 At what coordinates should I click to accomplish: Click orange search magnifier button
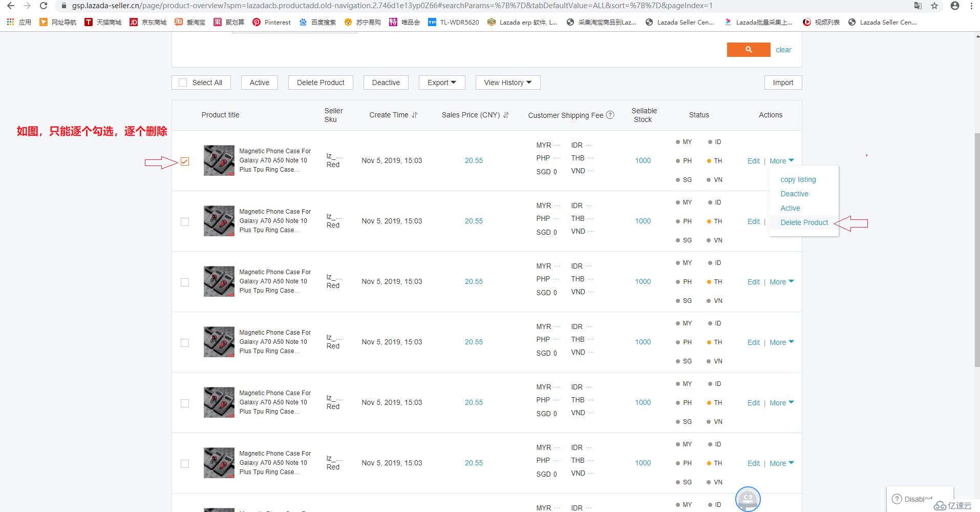(749, 50)
